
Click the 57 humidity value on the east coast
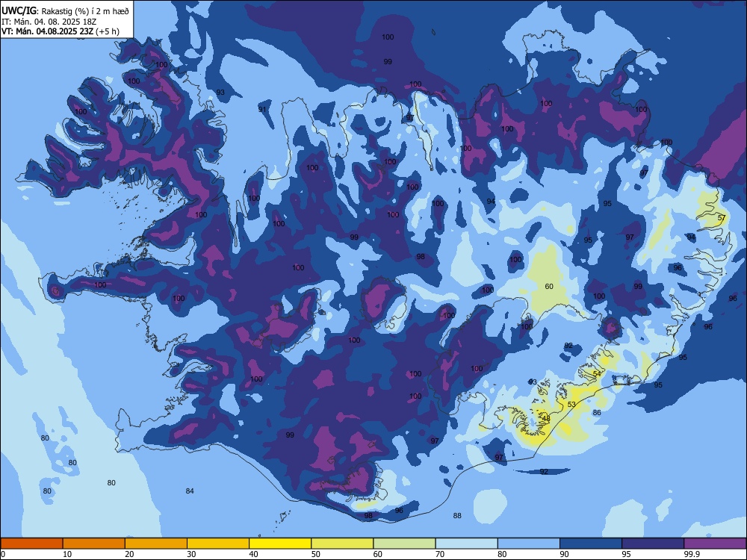pos(722,218)
